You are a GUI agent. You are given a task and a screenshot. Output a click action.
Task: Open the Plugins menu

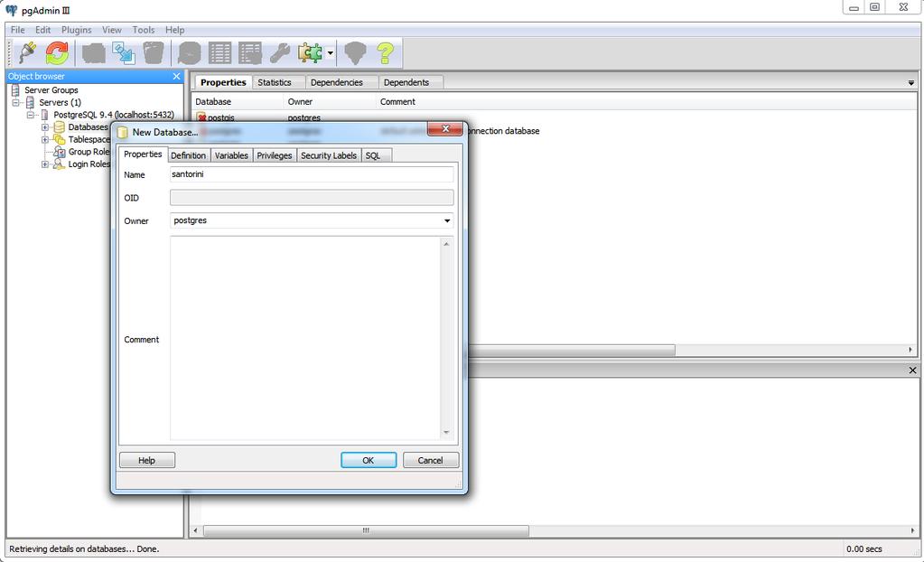[x=77, y=30]
